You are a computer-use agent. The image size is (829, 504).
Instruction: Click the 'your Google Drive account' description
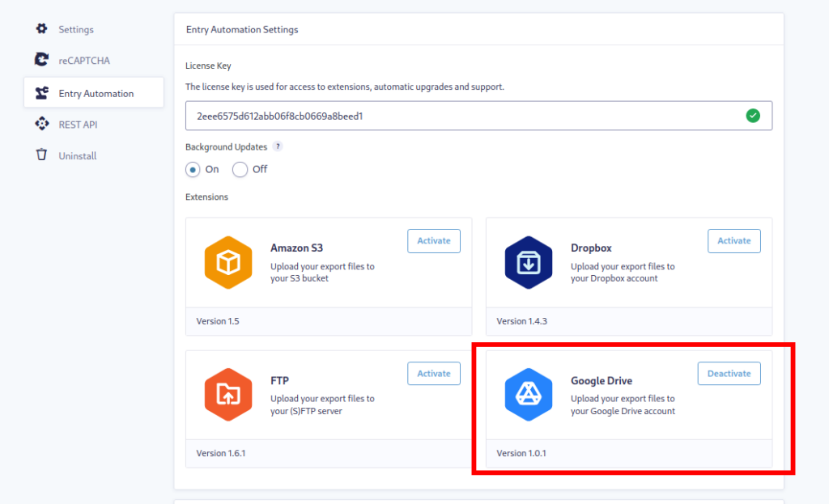pos(623,411)
